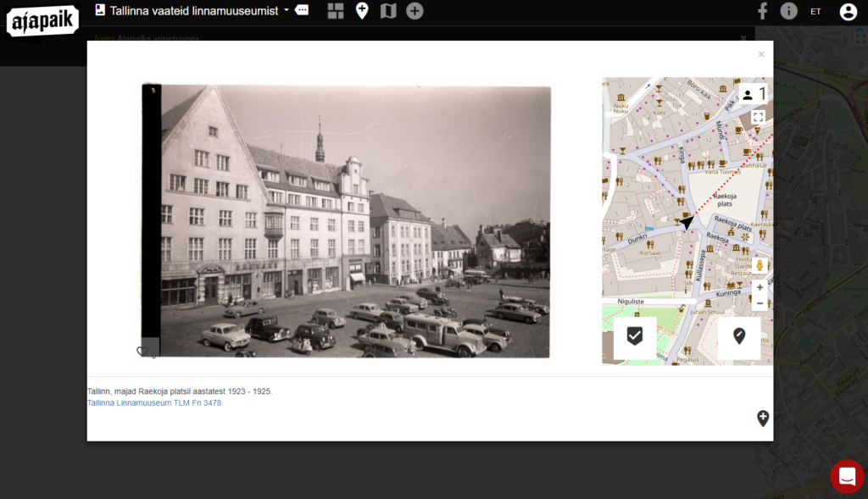Toggle the map fullscreen button
This screenshot has height=499, width=868.
pyautogui.click(x=758, y=118)
